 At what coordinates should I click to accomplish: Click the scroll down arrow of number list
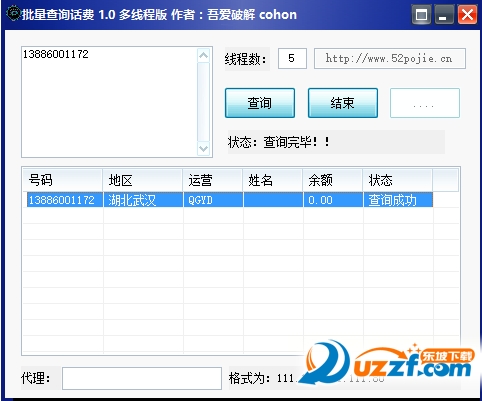pos(203,149)
